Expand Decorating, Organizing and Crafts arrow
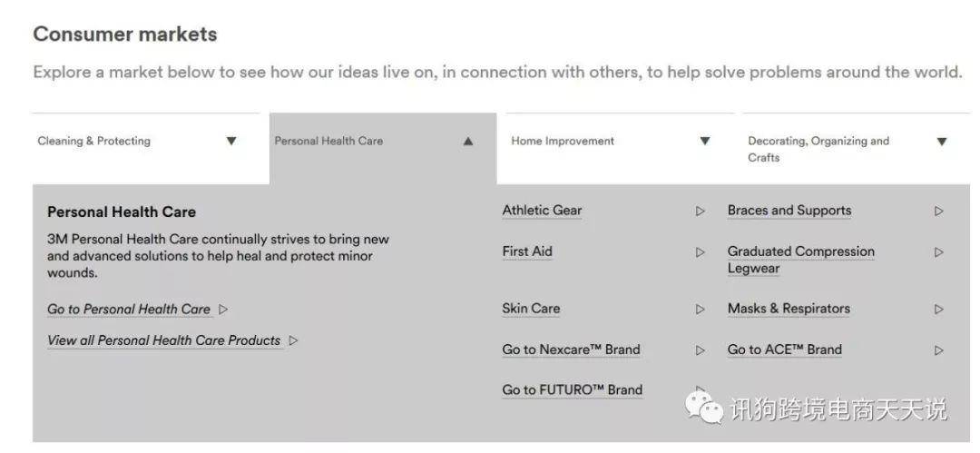Viewport: 980px width, 453px height. pyautogui.click(x=942, y=142)
